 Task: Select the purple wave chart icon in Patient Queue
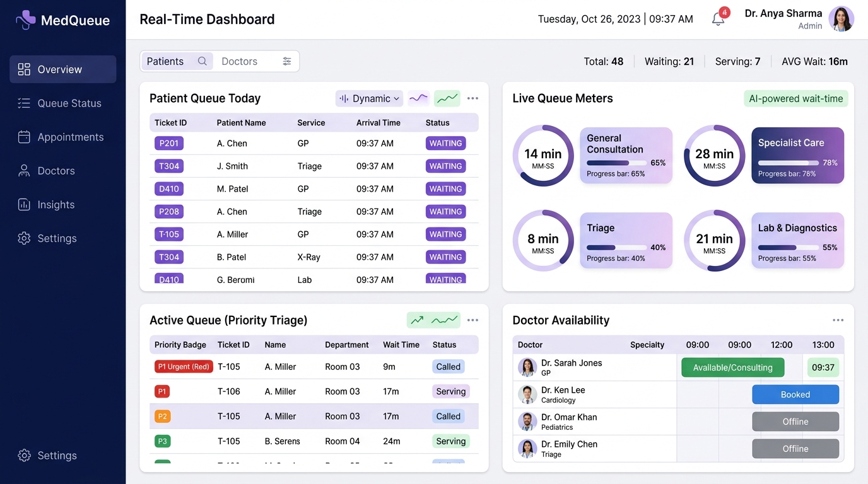[418, 98]
